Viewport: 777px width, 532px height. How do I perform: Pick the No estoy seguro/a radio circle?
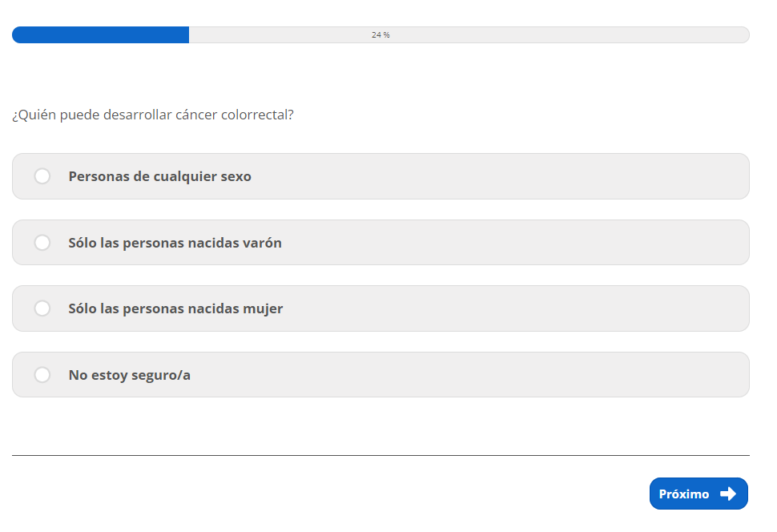(x=42, y=375)
